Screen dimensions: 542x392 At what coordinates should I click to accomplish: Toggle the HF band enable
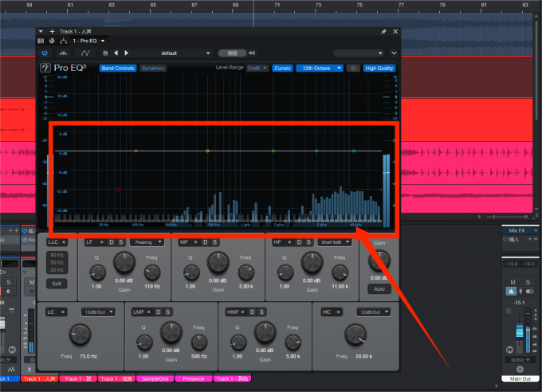(x=289, y=242)
